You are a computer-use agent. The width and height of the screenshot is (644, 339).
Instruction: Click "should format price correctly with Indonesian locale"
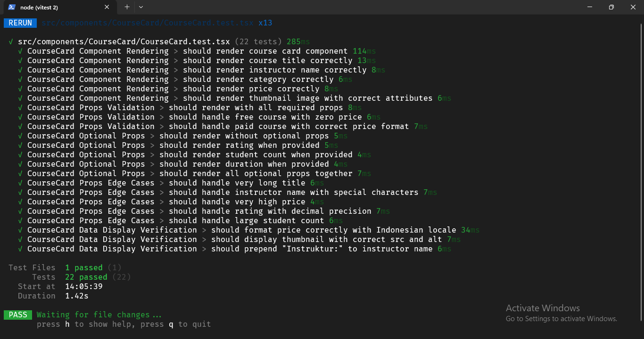click(333, 230)
